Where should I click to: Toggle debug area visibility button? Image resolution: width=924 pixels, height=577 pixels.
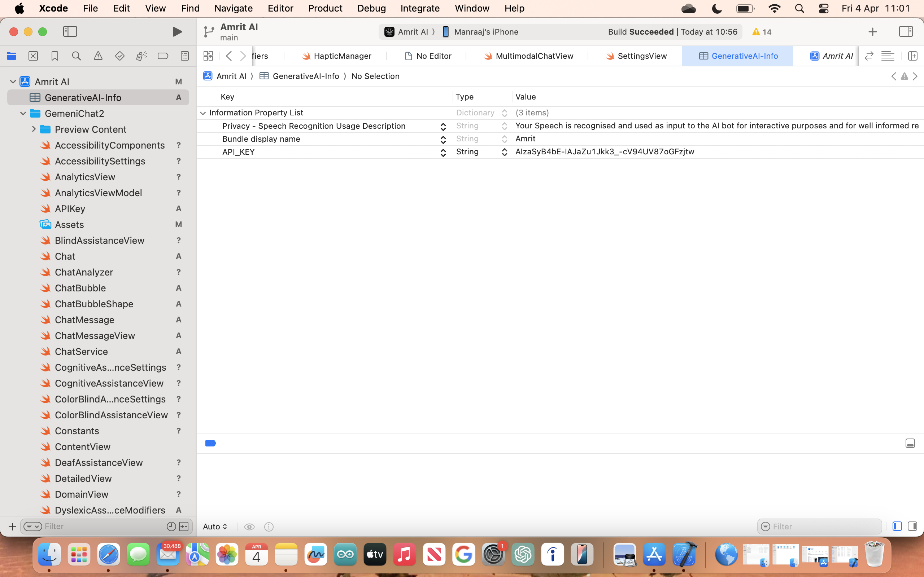(910, 443)
